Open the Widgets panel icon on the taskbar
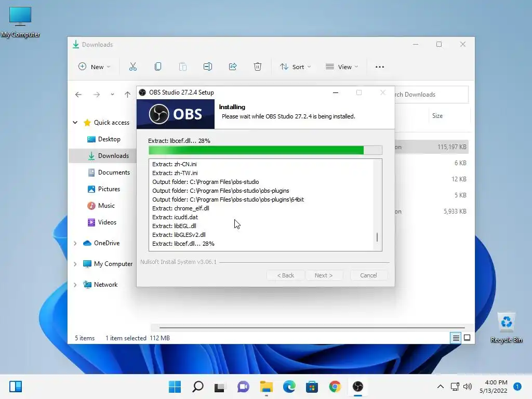The image size is (532, 399). click(16, 387)
